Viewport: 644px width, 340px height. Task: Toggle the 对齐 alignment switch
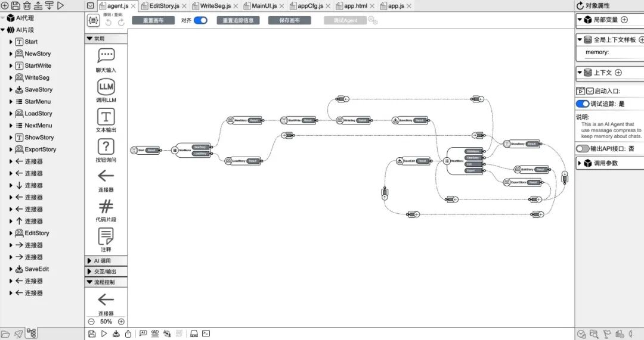point(200,20)
